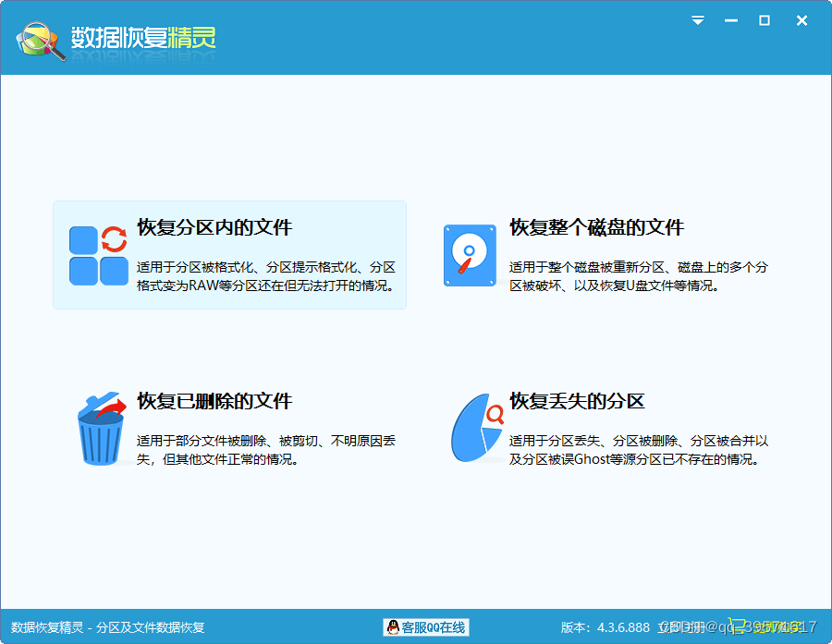Click the status text 数据恢复精灵 - 分区及文件数据恢复
This screenshot has height=644, width=832.
tap(108, 627)
